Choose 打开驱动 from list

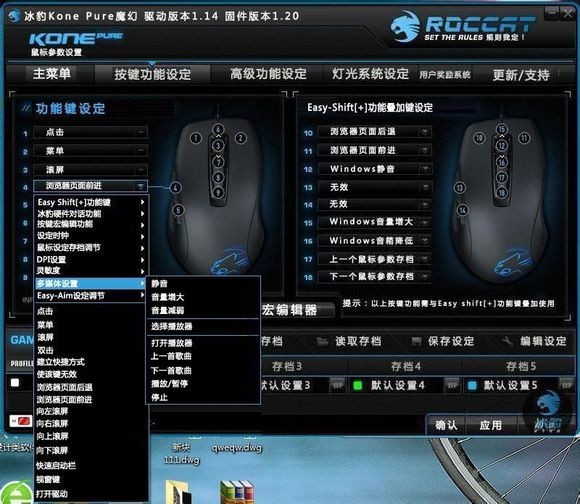pos(52,494)
